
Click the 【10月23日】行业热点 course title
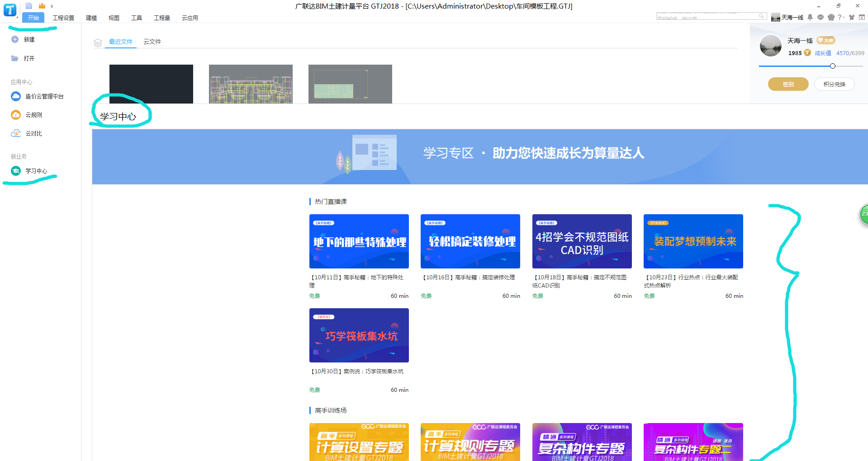(692, 281)
